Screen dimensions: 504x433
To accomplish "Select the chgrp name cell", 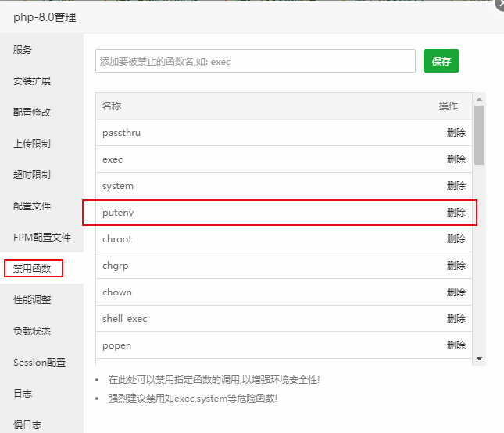I will [x=116, y=266].
